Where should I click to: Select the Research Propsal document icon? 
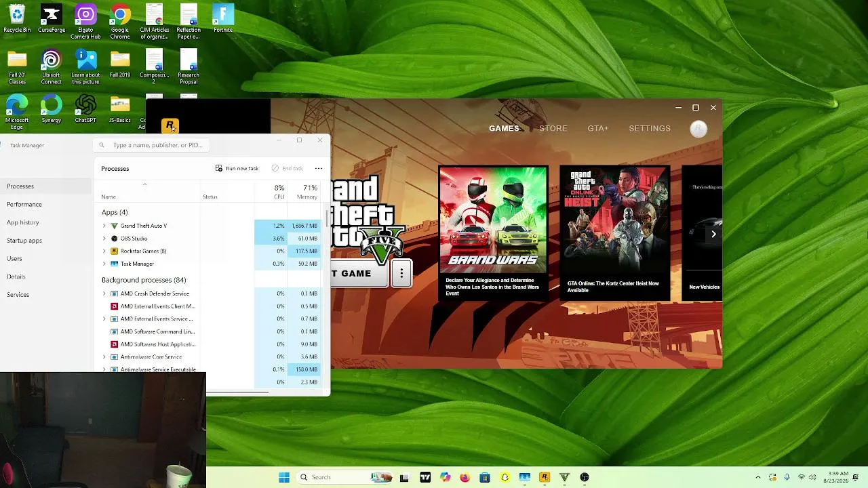point(189,67)
